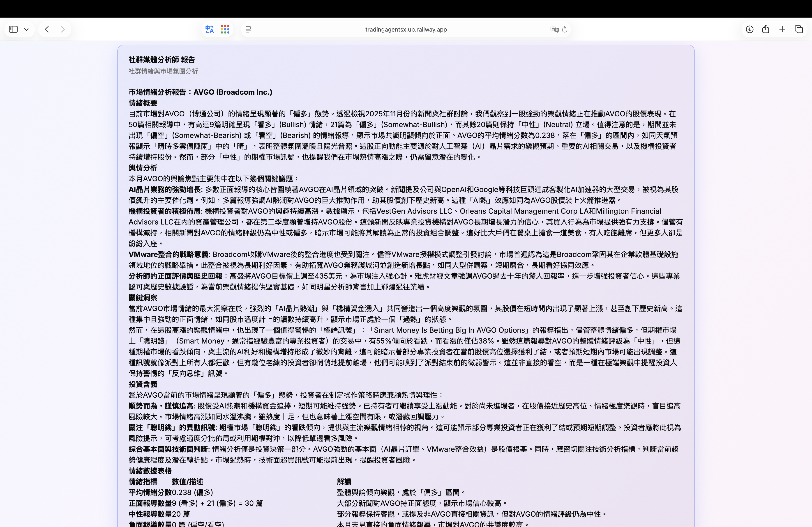Click the tradingagentsx.up.railway.app address field
This screenshot has height=527, width=812.
point(406,29)
